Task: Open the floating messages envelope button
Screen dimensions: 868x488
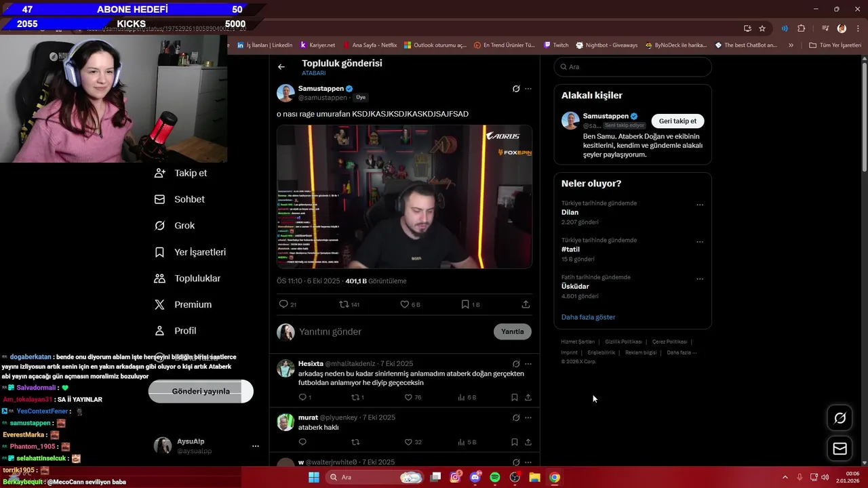Action: click(840, 449)
